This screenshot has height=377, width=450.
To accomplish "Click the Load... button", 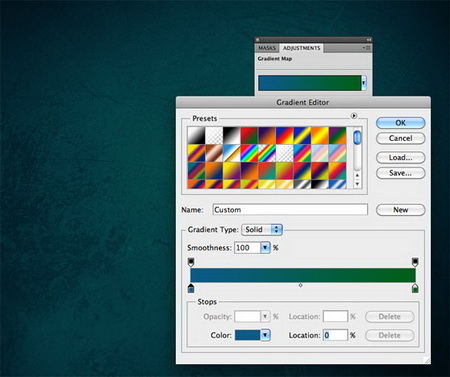I will coord(401,157).
